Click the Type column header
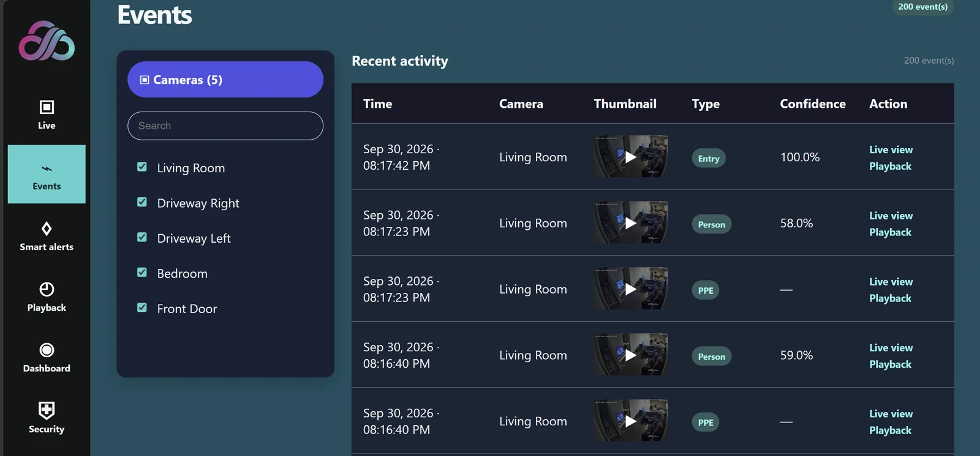Viewport: 980px width, 456px height. tap(706, 104)
